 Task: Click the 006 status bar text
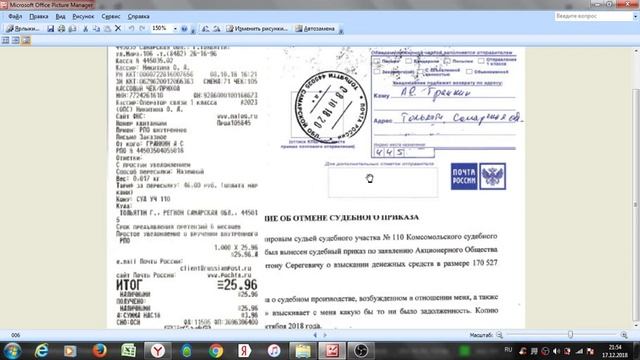(16, 335)
